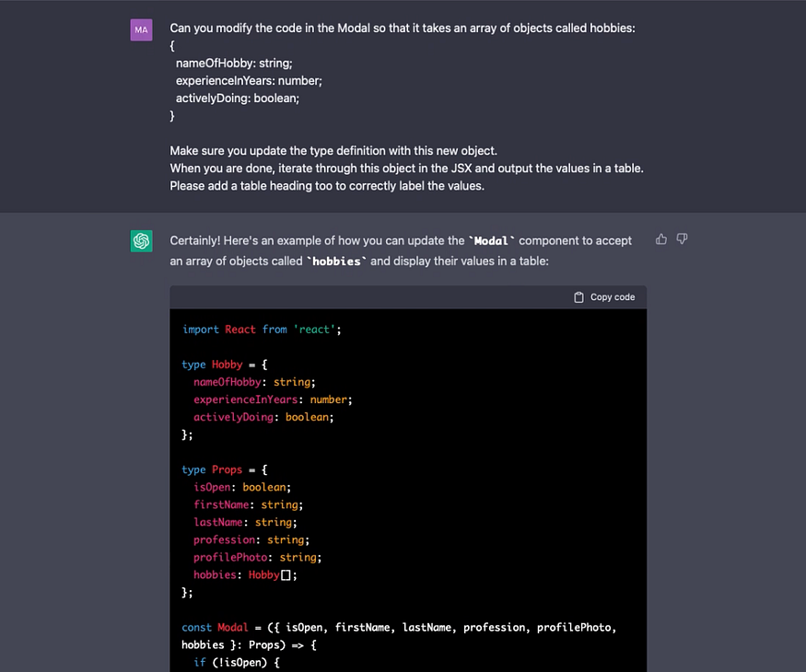Screen dimensions: 806x672
Task: Click the code block header bar
Action: pyautogui.click(x=408, y=297)
